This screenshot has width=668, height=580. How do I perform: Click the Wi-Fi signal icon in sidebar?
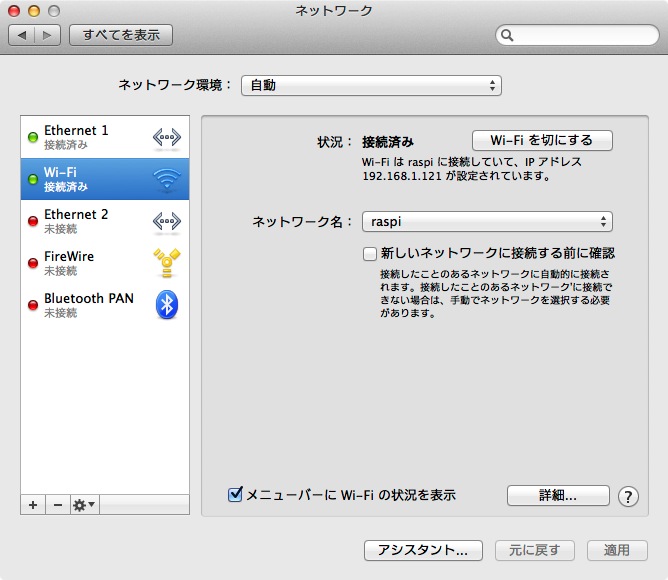pyautogui.click(x=166, y=179)
